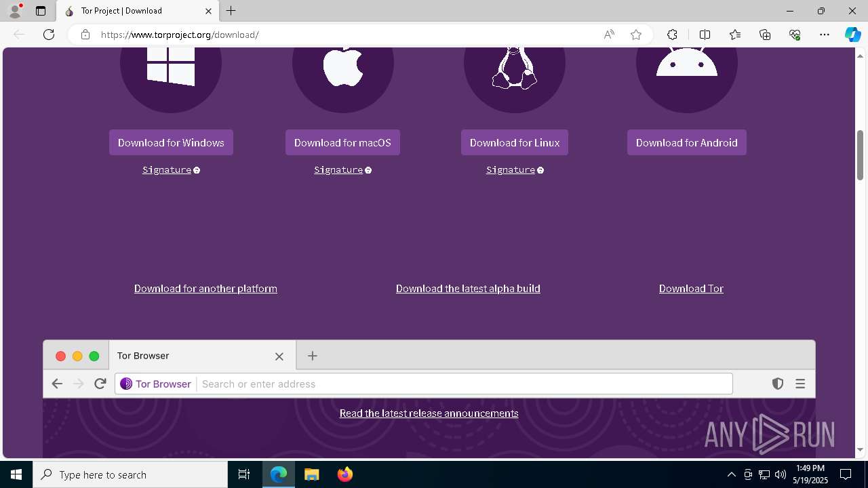Click help icon beside macOS Signature
868x488 pixels.
pyautogui.click(x=368, y=170)
